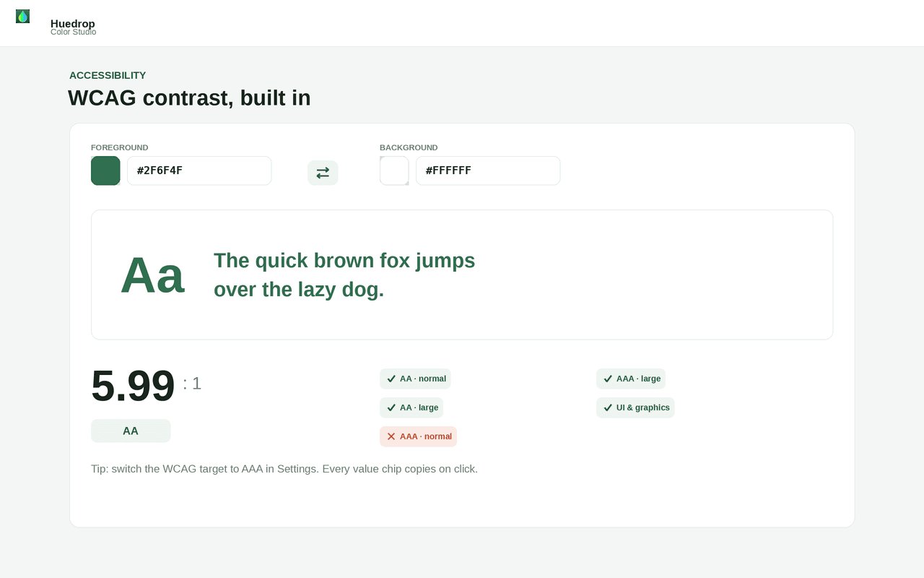Click the checkmark icon on UI & graphics chip
Screen dimensions: 924x578
pos(608,407)
